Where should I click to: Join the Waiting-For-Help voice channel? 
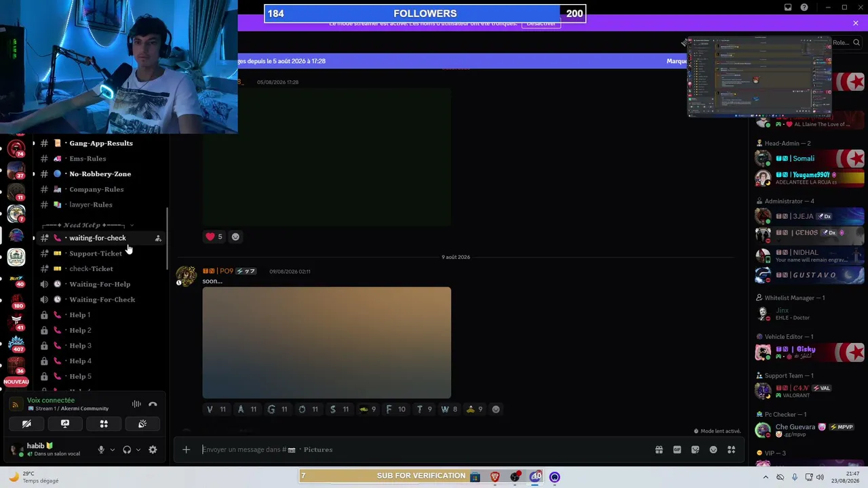pos(100,284)
